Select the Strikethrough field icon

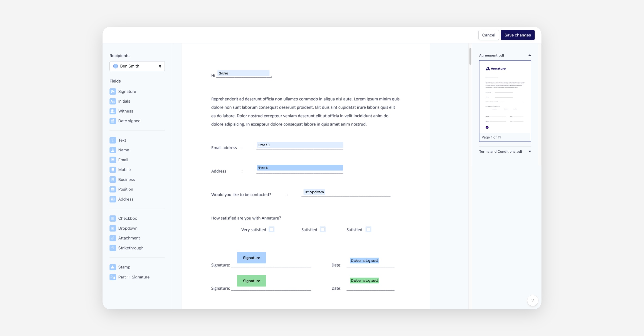pyautogui.click(x=113, y=248)
